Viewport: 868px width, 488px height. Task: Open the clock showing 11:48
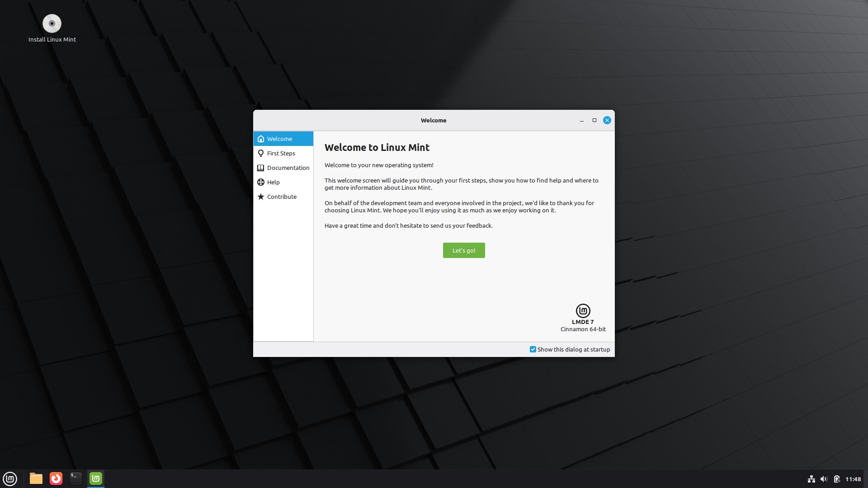tap(853, 479)
